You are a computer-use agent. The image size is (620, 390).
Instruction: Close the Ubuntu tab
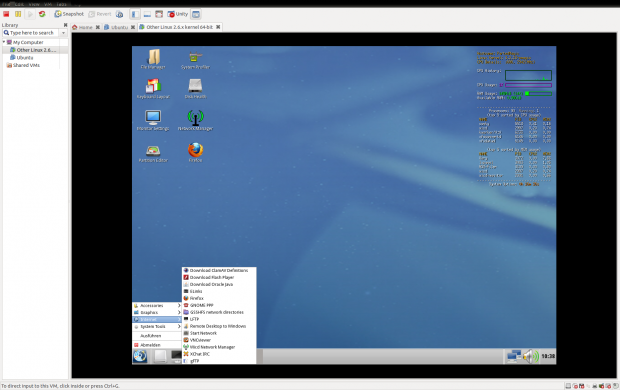pyautogui.click(x=133, y=27)
